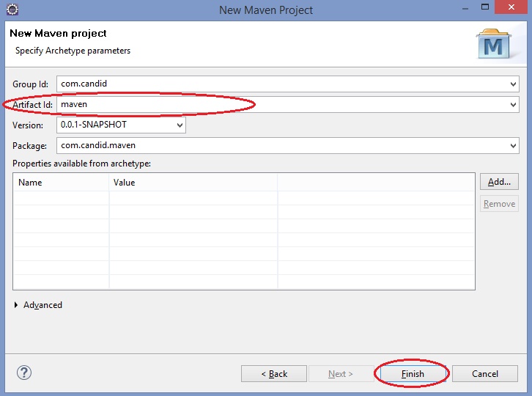Click the Remove property button

[499, 203]
